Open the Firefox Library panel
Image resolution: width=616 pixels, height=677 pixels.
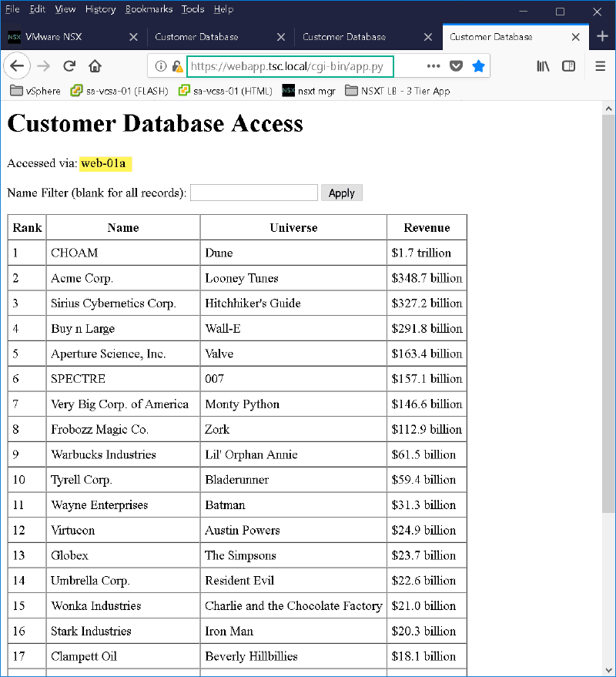[543, 66]
